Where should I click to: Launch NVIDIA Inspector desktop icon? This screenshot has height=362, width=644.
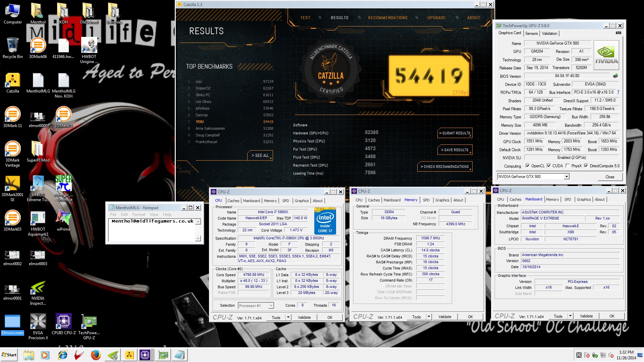click(38, 293)
